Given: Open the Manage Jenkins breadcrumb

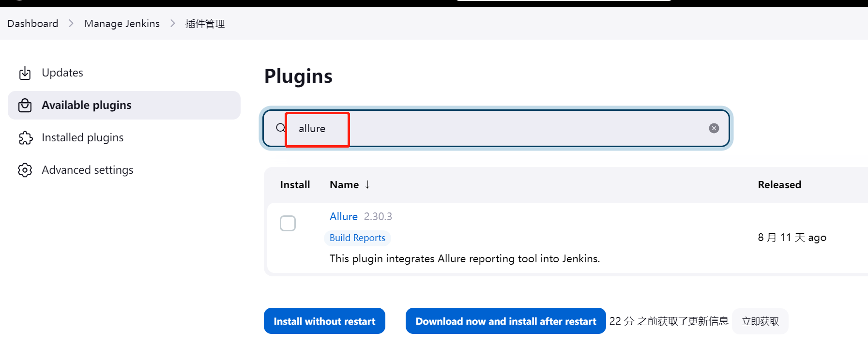Looking at the screenshot, I should [122, 24].
